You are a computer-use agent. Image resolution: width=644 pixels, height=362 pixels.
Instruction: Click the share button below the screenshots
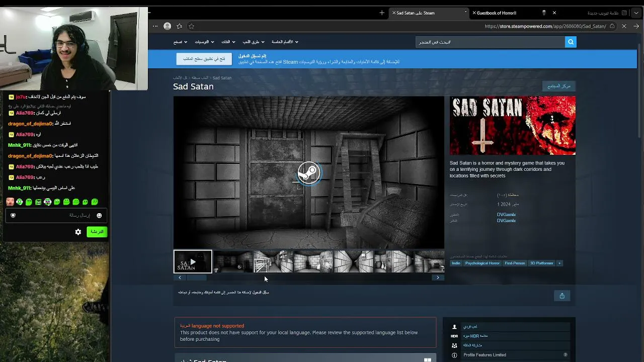point(562,296)
